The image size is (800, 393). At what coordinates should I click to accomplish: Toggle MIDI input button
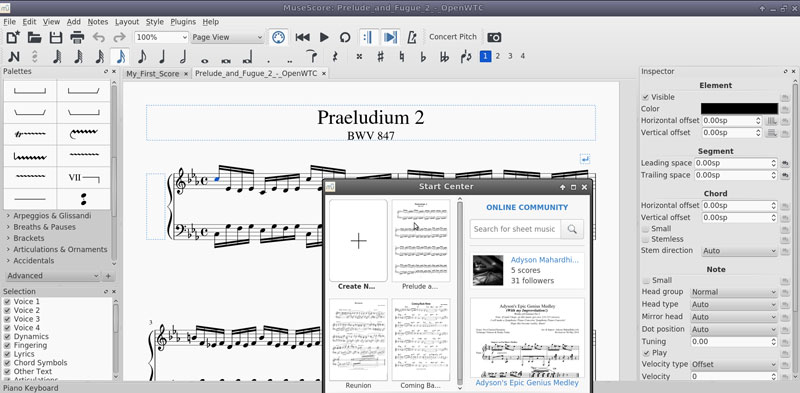[278, 37]
